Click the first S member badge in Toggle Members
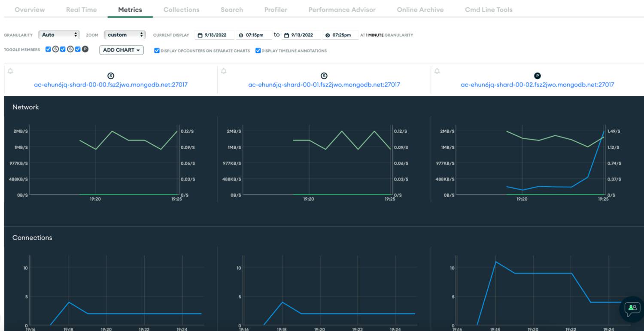The height and width of the screenshot is (331, 644). (55, 49)
